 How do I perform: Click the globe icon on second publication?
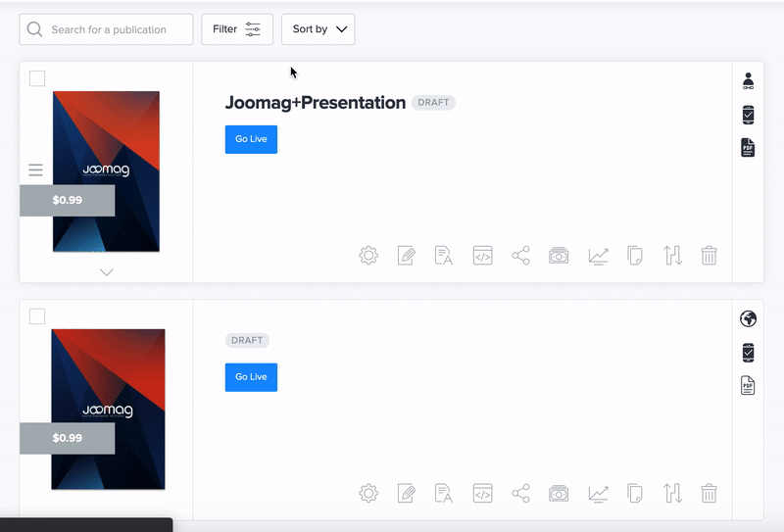click(748, 318)
